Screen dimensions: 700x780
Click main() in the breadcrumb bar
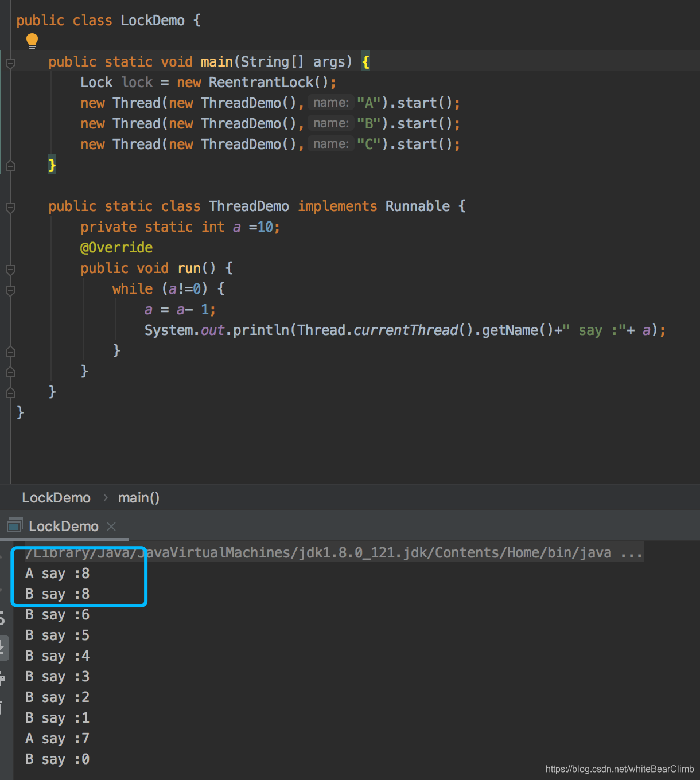pos(139,497)
